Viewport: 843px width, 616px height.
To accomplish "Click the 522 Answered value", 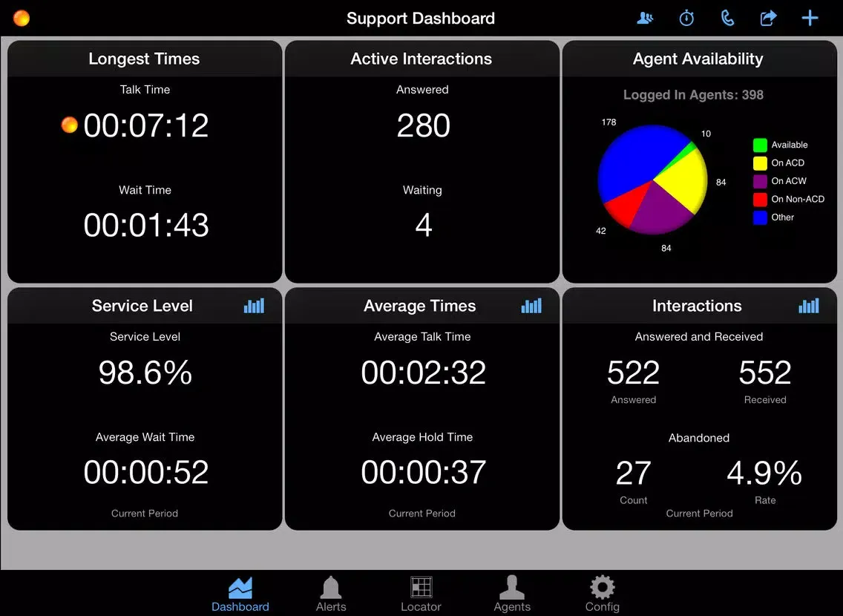I will point(633,373).
